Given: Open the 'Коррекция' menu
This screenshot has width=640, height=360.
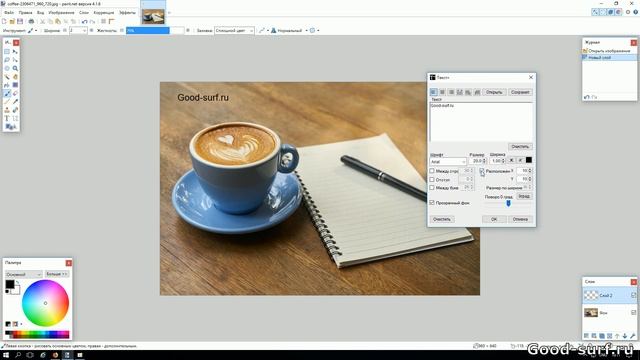Looking at the screenshot, I should tap(104, 13).
